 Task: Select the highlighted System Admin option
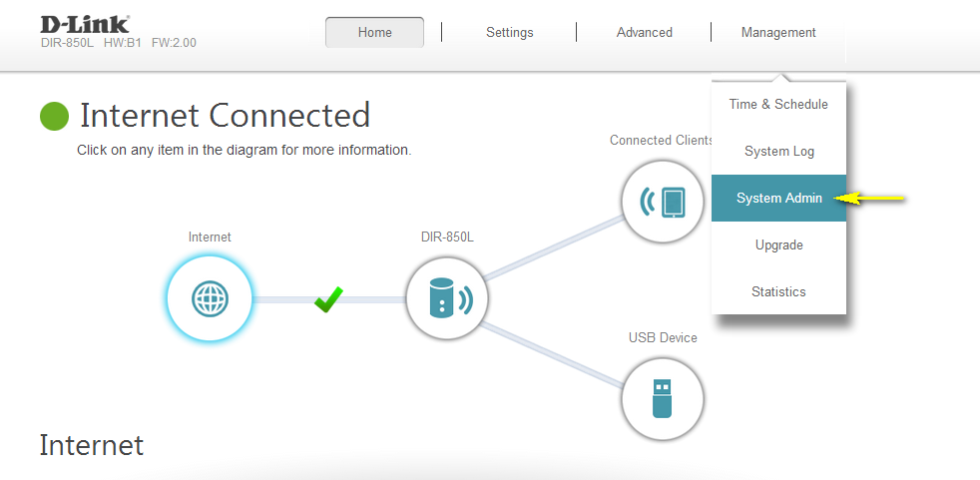coord(778,198)
